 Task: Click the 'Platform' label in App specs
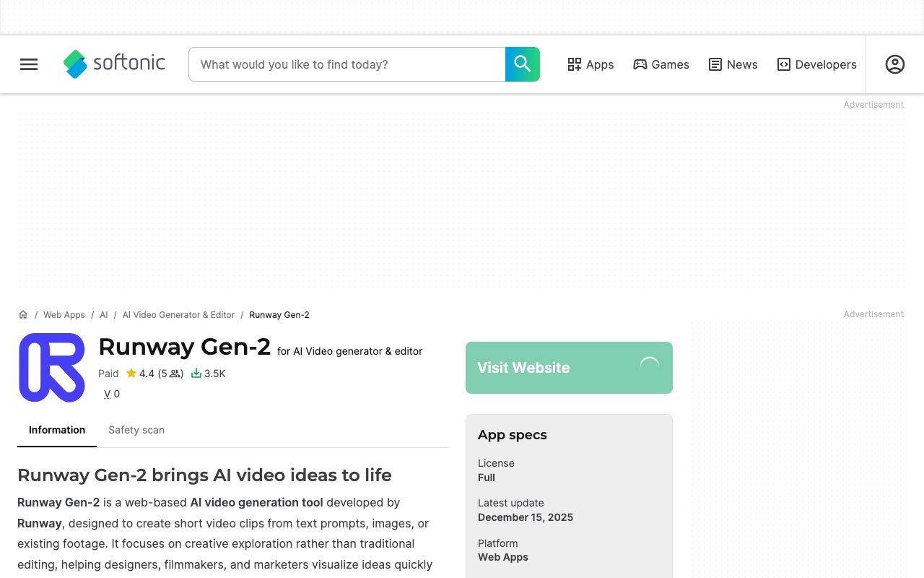pos(497,543)
